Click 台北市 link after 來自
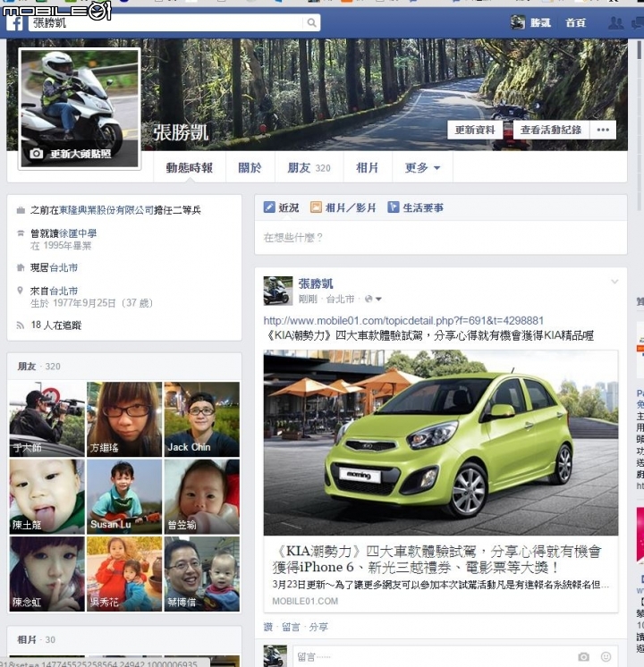 (x=64, y=291)
